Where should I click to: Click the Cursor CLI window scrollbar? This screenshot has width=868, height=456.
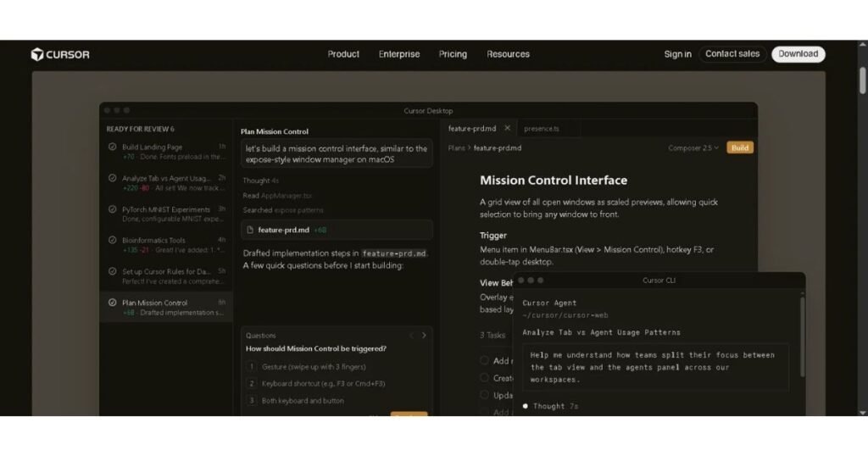(802, 337)
